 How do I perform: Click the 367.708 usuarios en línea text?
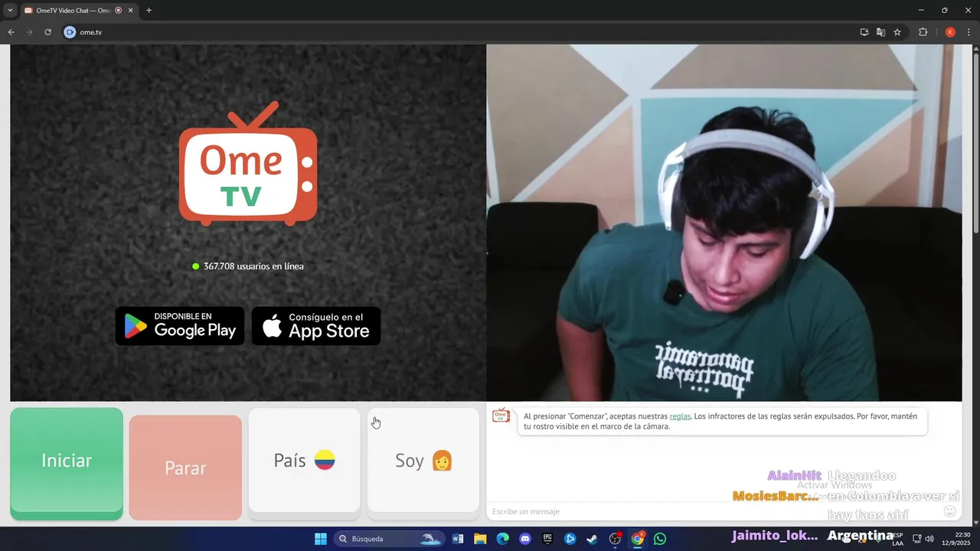[x=253, y=266]
